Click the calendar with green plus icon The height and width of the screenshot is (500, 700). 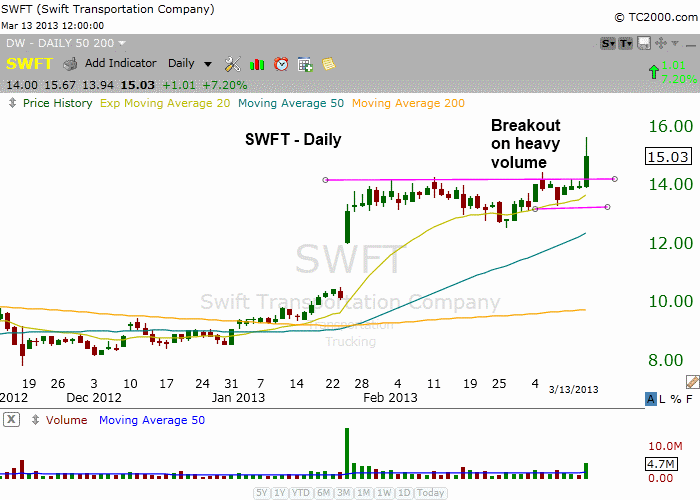pyautogui.click(x=305, y=65)
